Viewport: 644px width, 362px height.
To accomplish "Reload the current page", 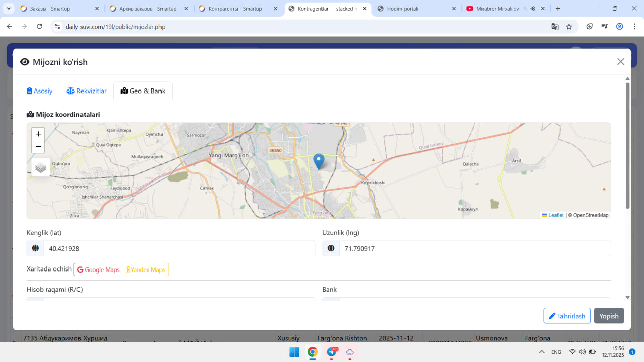I will pos(40,27).
